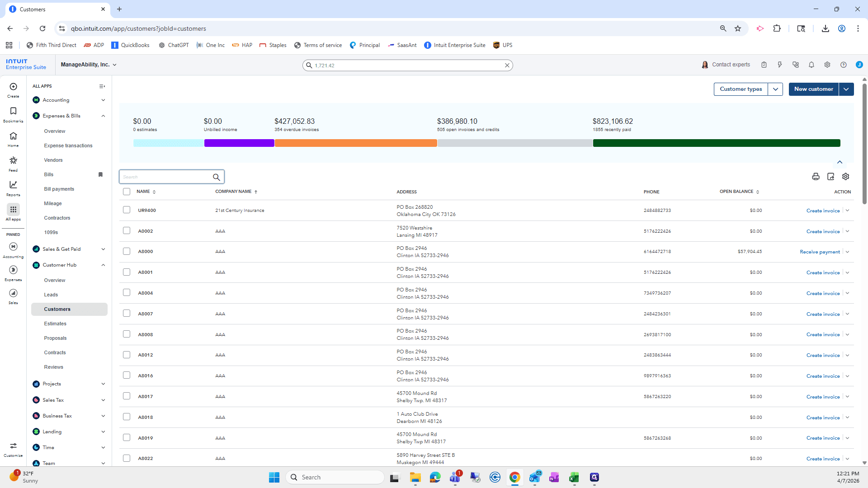Go to Leads in Customer Hub

point(51,295)
